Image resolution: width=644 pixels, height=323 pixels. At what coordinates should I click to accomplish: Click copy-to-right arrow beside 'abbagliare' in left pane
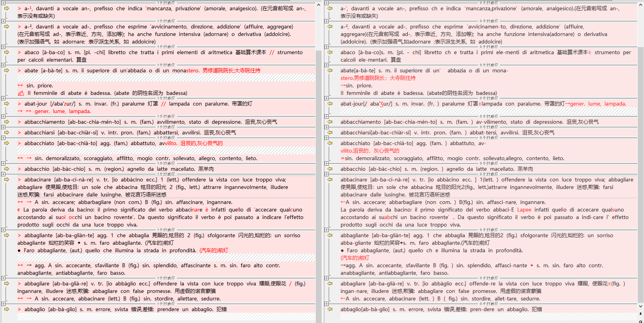7,283
